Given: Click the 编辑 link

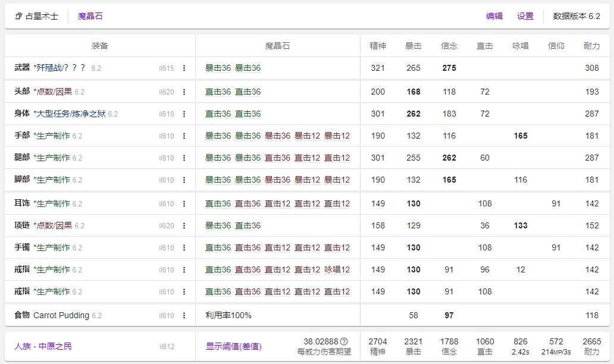Looking at the screenshot, I should (x=494, y=17).
